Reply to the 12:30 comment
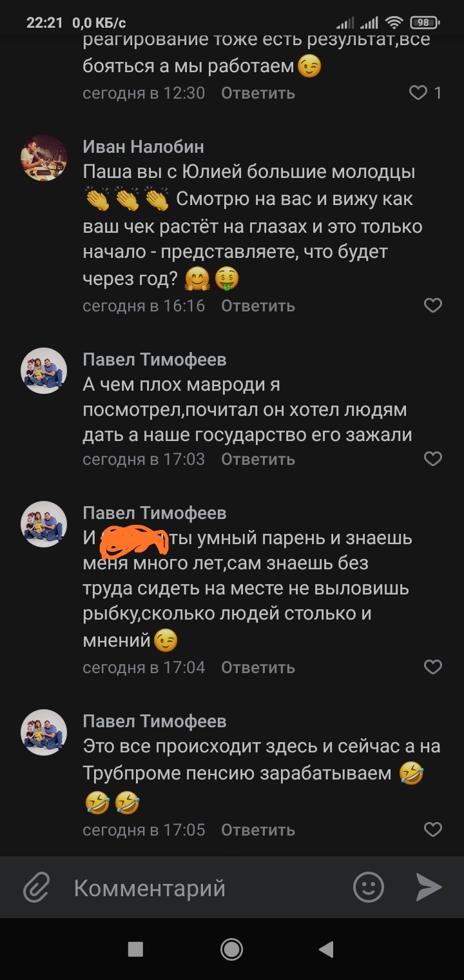This screenshot has height=980, width=464. pyautogui.click(x=258, y=93)
